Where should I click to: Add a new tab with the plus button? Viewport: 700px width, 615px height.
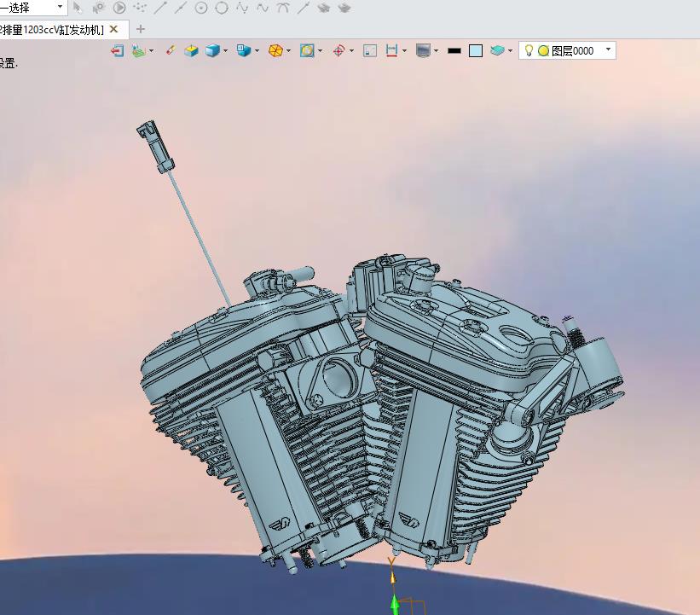point(140,30)
